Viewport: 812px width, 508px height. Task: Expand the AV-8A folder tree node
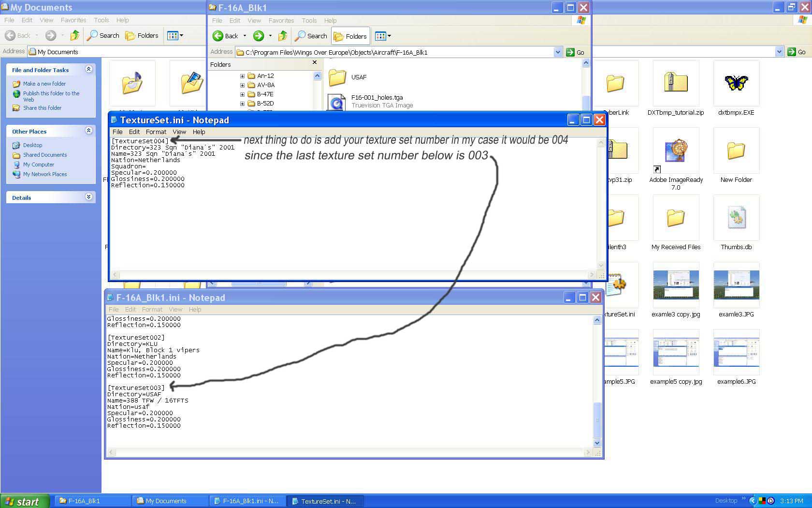click(x=242, y=85)
